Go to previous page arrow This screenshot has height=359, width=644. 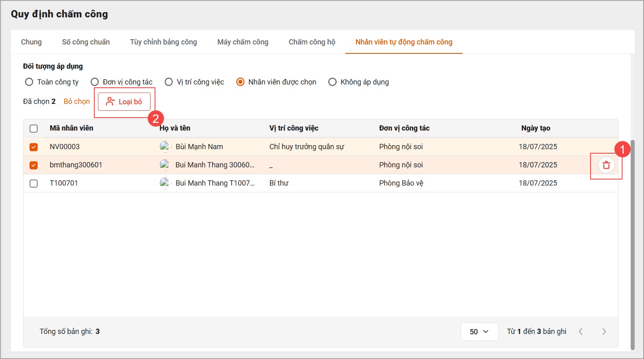[581, 332]
